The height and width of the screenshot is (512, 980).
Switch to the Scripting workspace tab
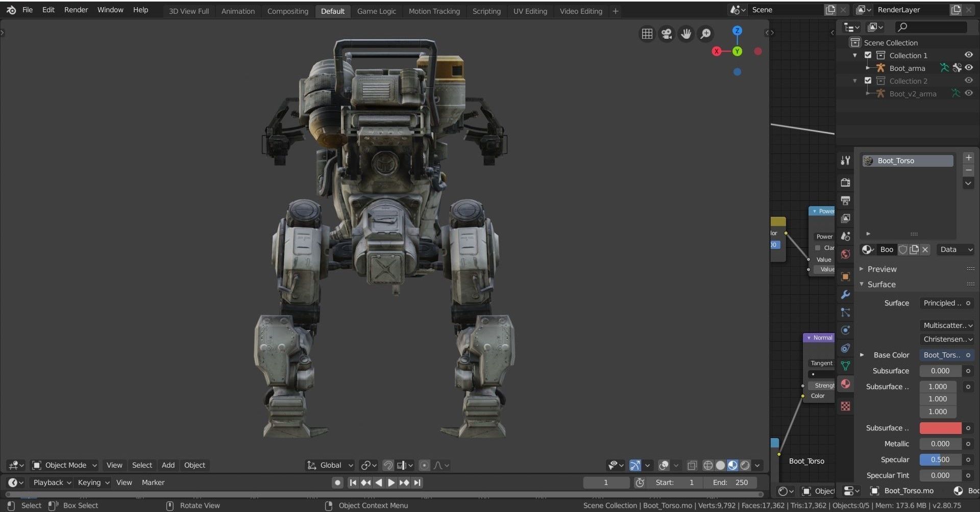click(x=486, y=11)
